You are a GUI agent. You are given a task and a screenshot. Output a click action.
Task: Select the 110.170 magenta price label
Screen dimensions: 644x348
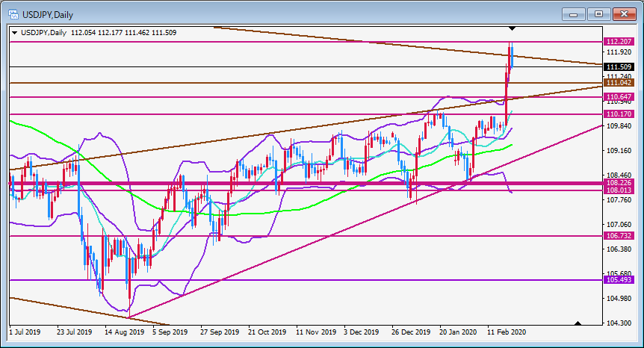(619, 114)
